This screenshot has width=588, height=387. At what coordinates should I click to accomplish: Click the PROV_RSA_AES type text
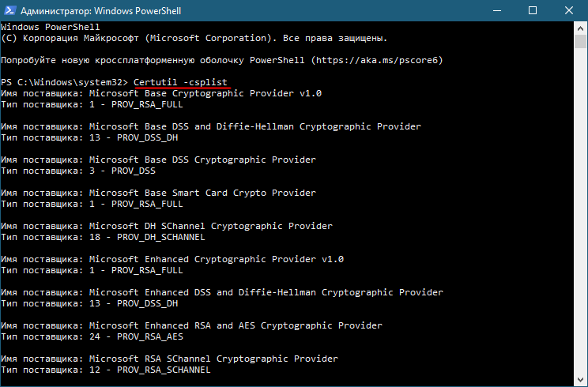150,336
